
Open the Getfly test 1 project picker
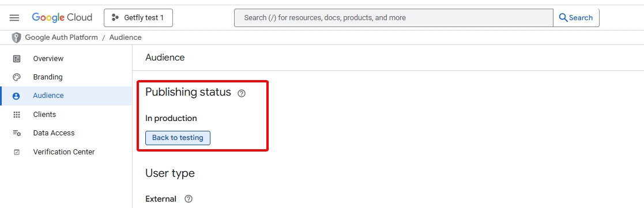pyautogui.click(x=138, y=18)
